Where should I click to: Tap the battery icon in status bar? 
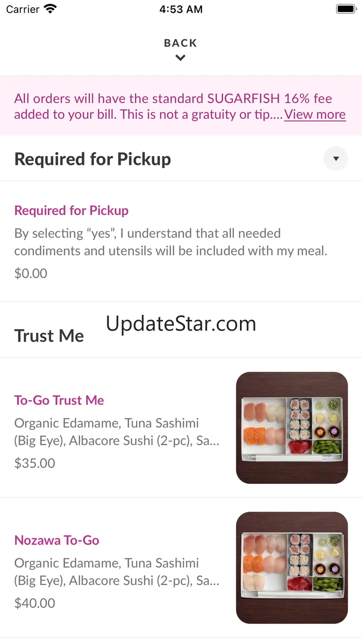coord(346,9)
